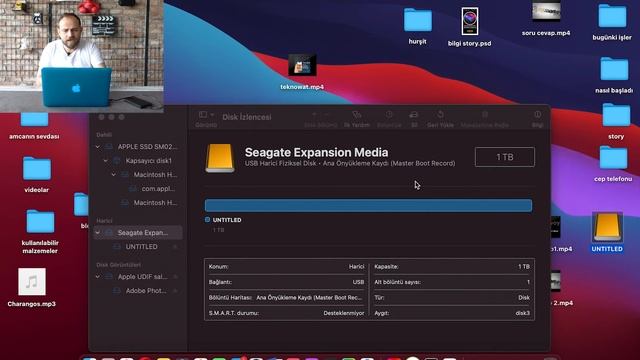Collapse the Kapsayıcı disk1 container
Image resolution: width=640 pixels, height=360 pixels.
point(106,160)
